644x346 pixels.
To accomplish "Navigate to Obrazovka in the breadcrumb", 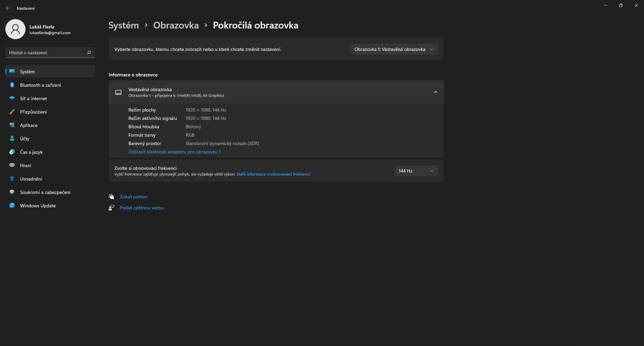I will tap(176, 25).
